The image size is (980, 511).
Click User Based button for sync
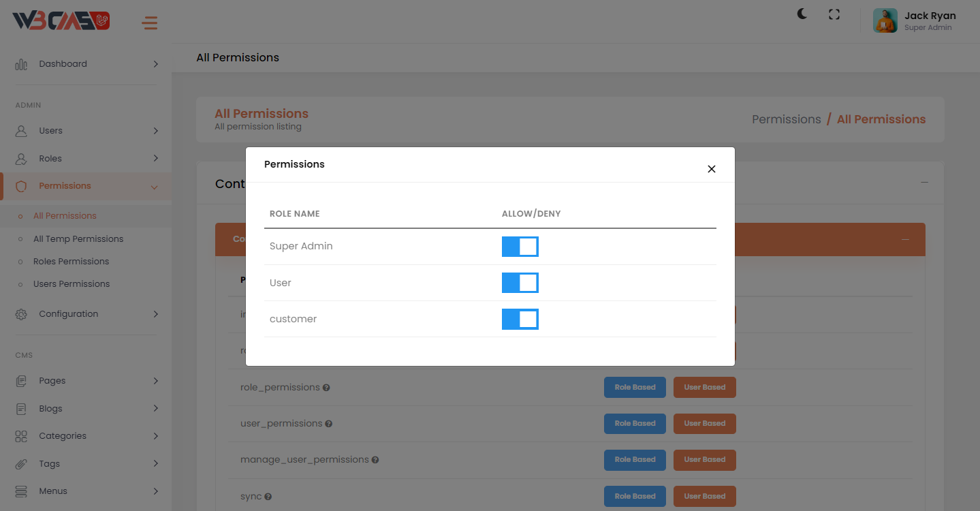click(704, 496)
